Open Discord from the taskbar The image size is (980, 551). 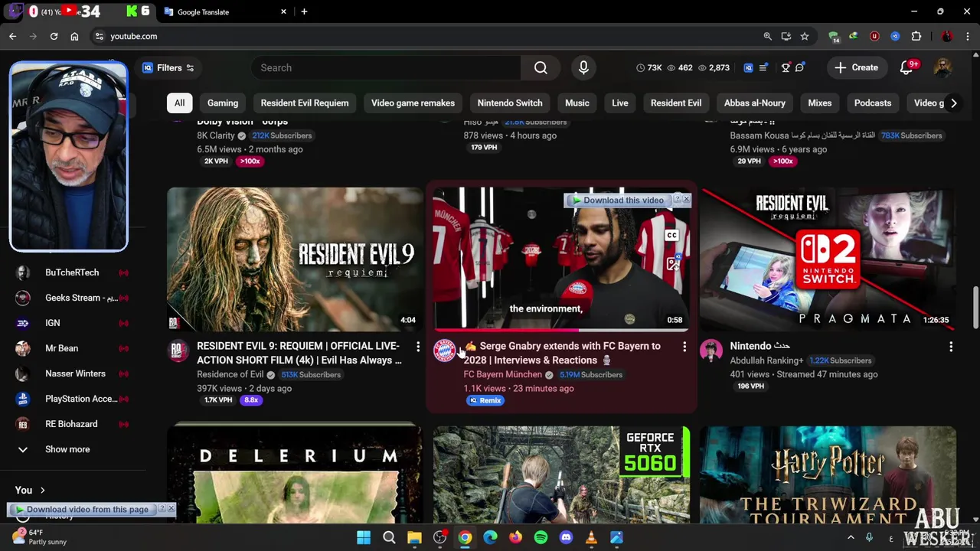click(x=566, y=537)
